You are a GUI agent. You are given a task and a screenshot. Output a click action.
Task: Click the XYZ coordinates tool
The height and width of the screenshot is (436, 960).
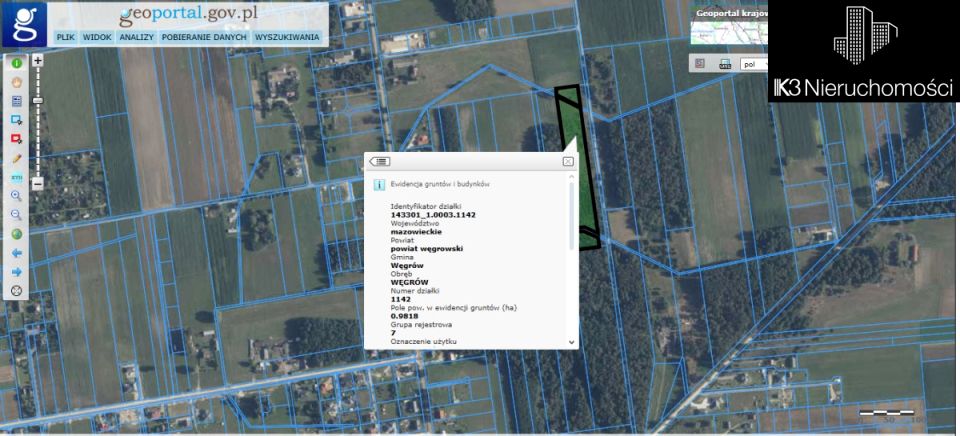(17, 176)
